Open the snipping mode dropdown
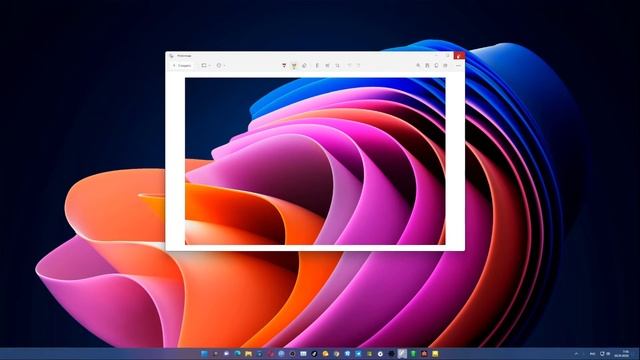 point(206,65)
